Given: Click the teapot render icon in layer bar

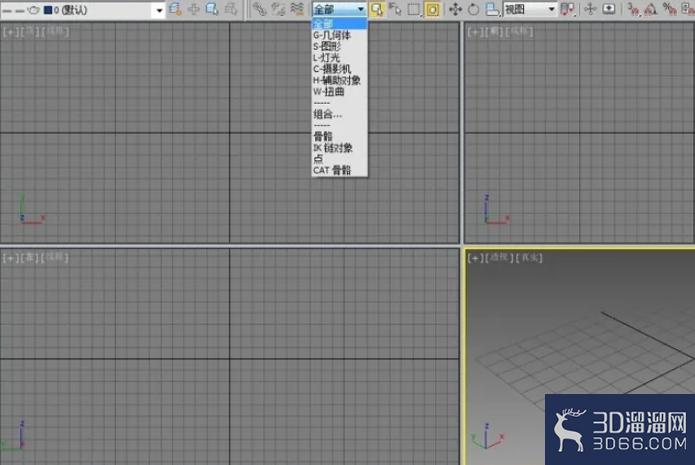Looking at the screenshot, I should pos(33,10).
